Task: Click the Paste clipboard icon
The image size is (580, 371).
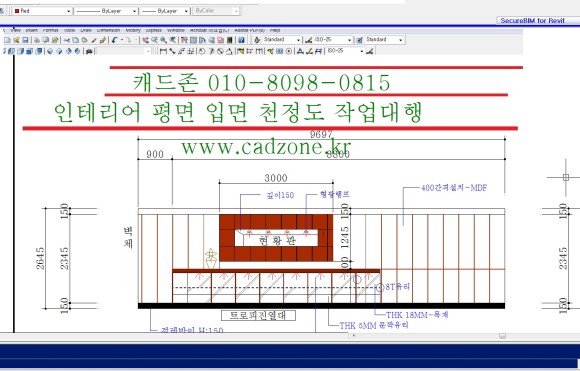Action: pyautogui.click(x=84, y=40)
